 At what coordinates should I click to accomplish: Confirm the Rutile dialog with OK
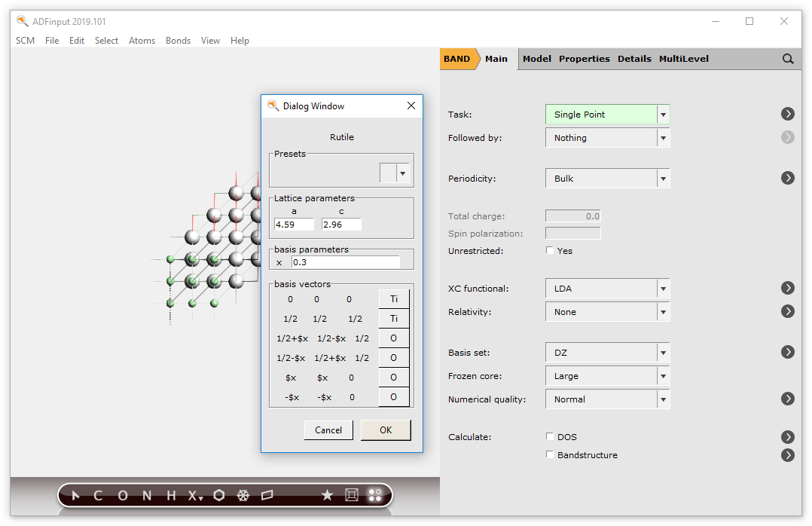pyautogui.click(x=386, y=430)
